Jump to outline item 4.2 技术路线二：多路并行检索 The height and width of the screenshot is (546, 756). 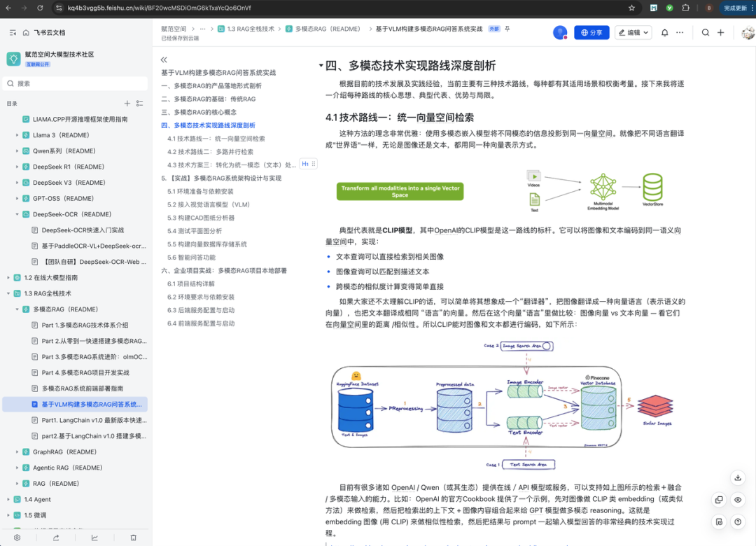click(210, 151)
